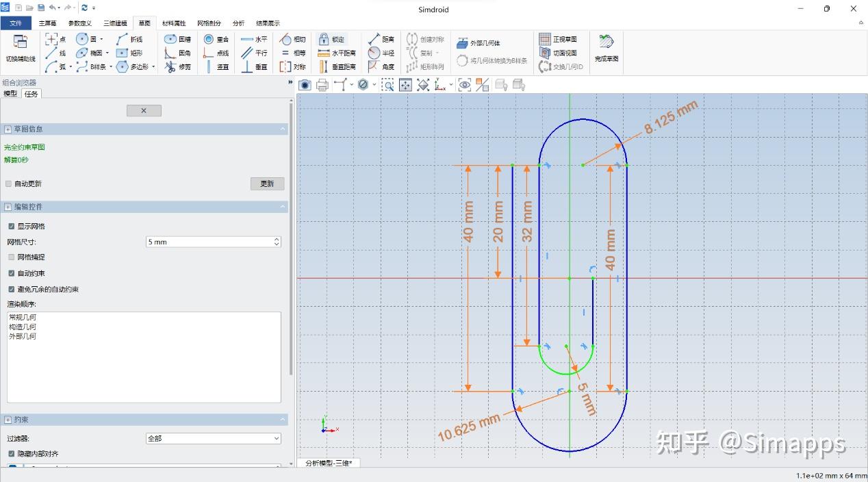Select 外部几何 in the render order list
This screenshot has height=482, width=868.
point(23,335)
